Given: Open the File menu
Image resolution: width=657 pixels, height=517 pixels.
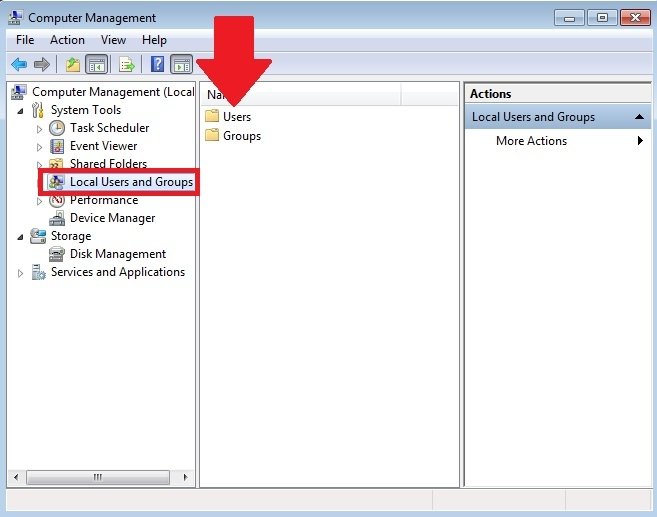Looking at the screenshot, I should [x=25, y=40].
